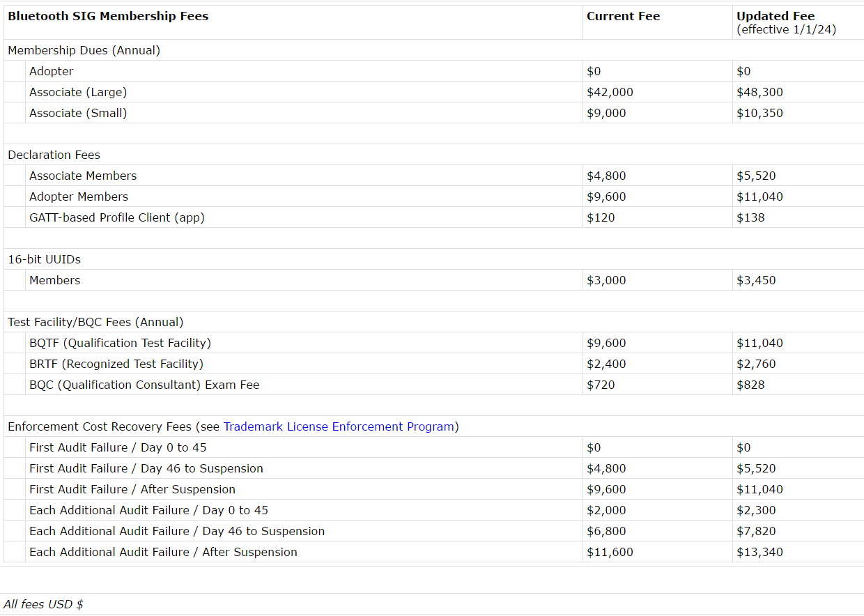Open the Trademark License Enforcement Program link
The image size is (864, 616).
click(339, 426)
